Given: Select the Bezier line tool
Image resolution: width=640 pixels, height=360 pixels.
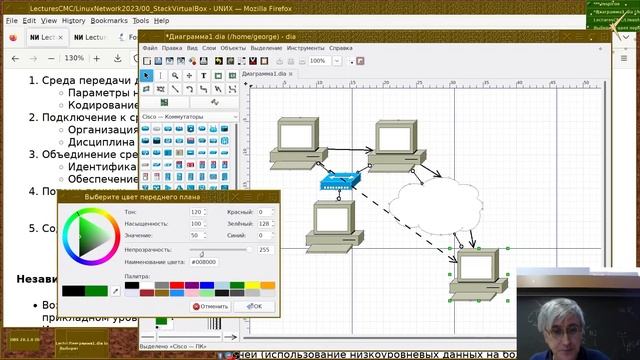Looking at the screenshot, I should coord(232,89).
